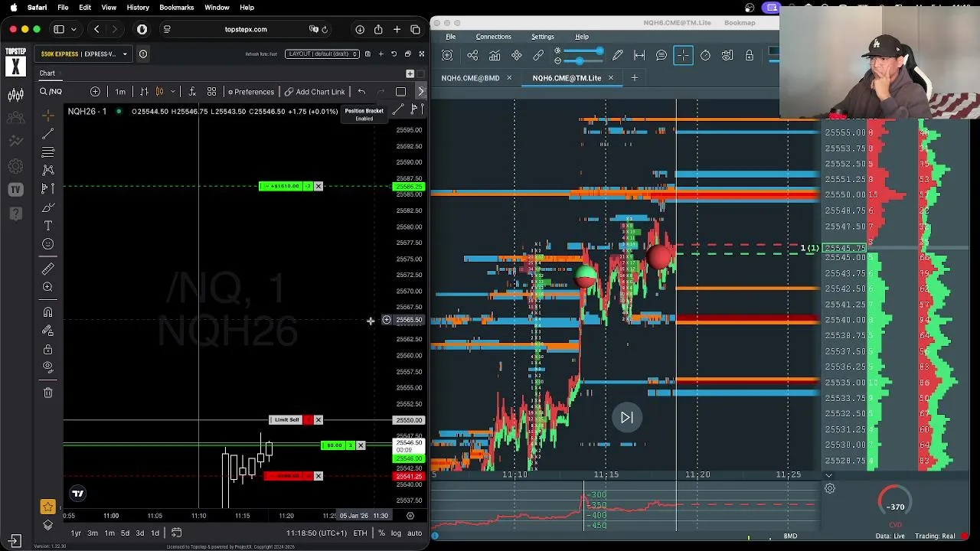Open chart Preferences
The height and width of the screenshot is (551, 980).
[x=251, y=92]
